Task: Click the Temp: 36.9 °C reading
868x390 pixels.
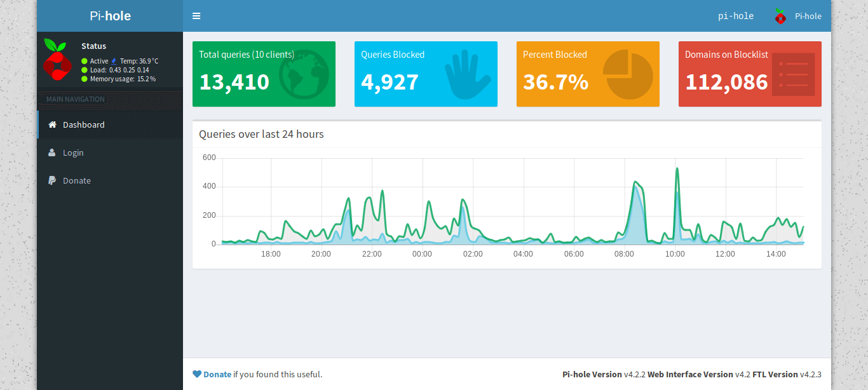Action: coord(139,61)
